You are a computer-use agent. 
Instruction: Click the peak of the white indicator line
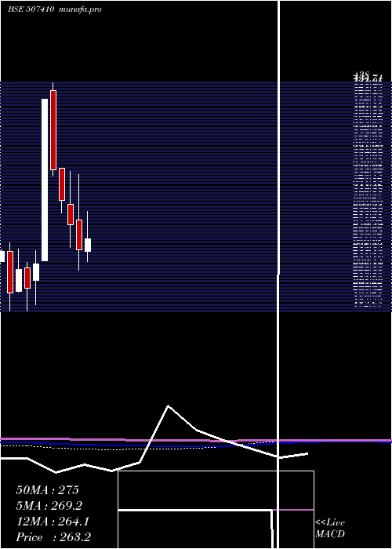(x=169, y=406)
